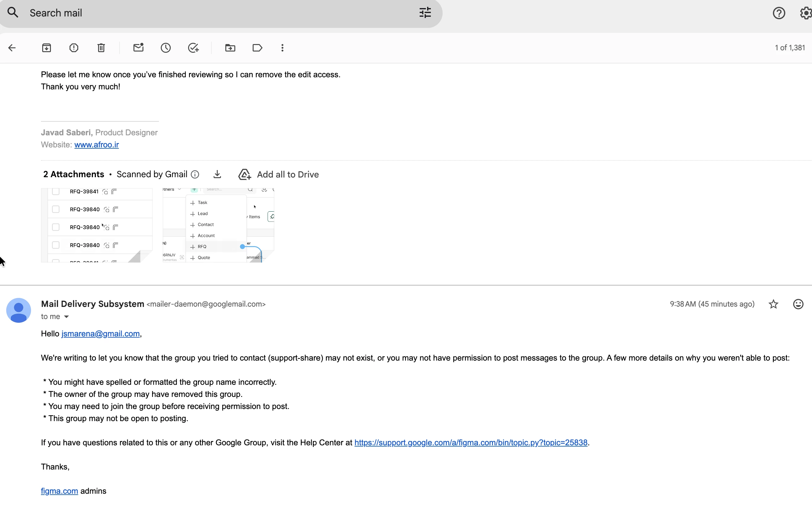
Task: Click the back arrow to inbox
Action: [x=12, y=48]
